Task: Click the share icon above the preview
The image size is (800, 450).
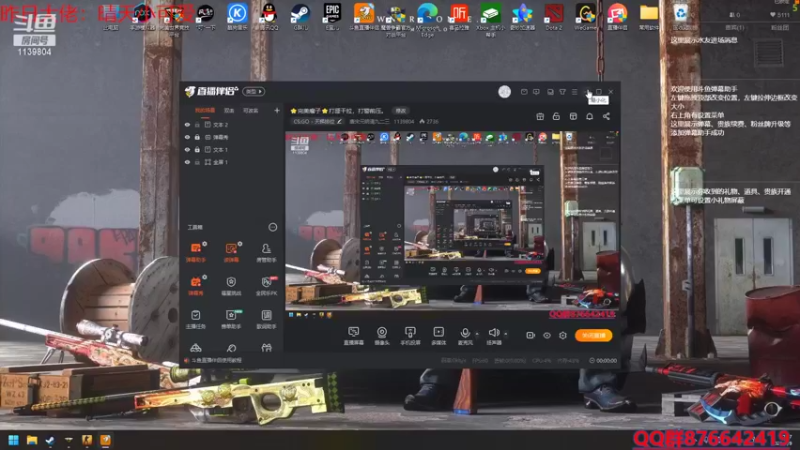Action: point(606,116)
